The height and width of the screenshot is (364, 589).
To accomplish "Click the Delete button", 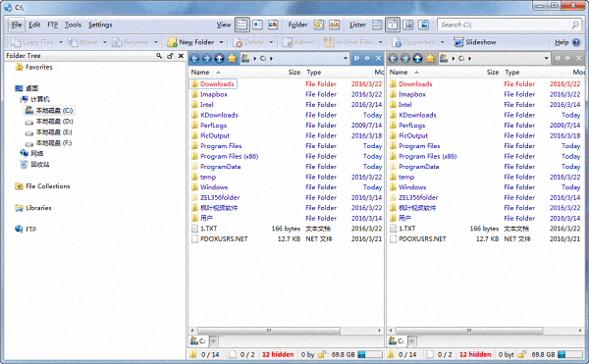I will coord(248,42).
